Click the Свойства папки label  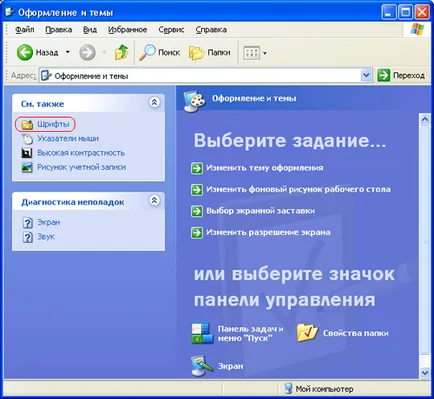point(356,333)
